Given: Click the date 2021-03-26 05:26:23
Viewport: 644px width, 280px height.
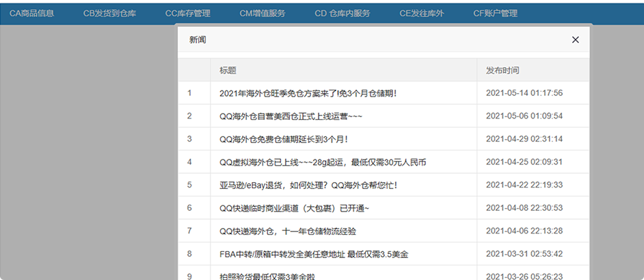Looking at the screenshot, I should pos(524,277).
